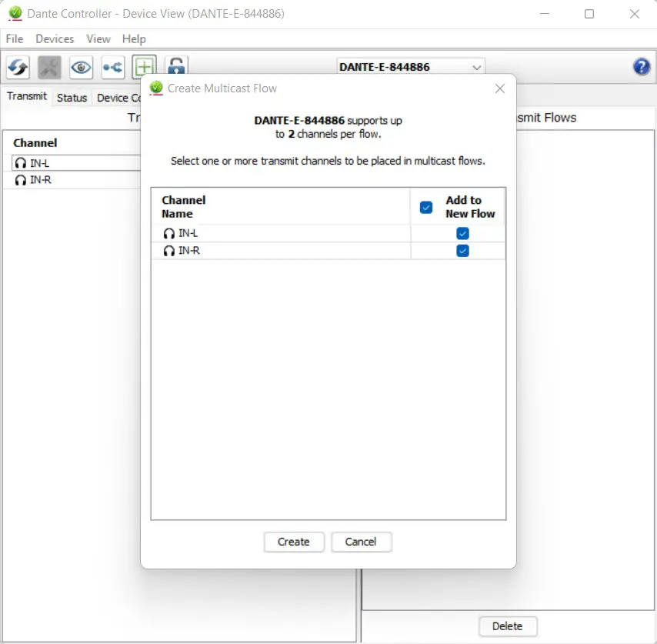Identify the device using the eye icon
The width and height of the screenshot is (657, 644).
click(81, 67)
